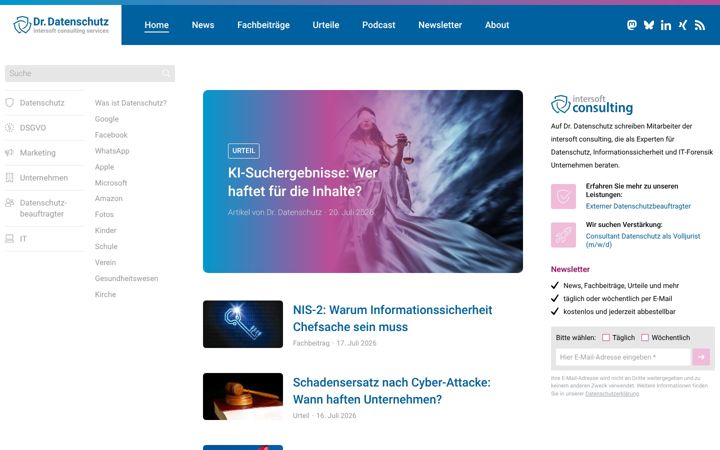Click the search magnifier icon

(166, 73)
